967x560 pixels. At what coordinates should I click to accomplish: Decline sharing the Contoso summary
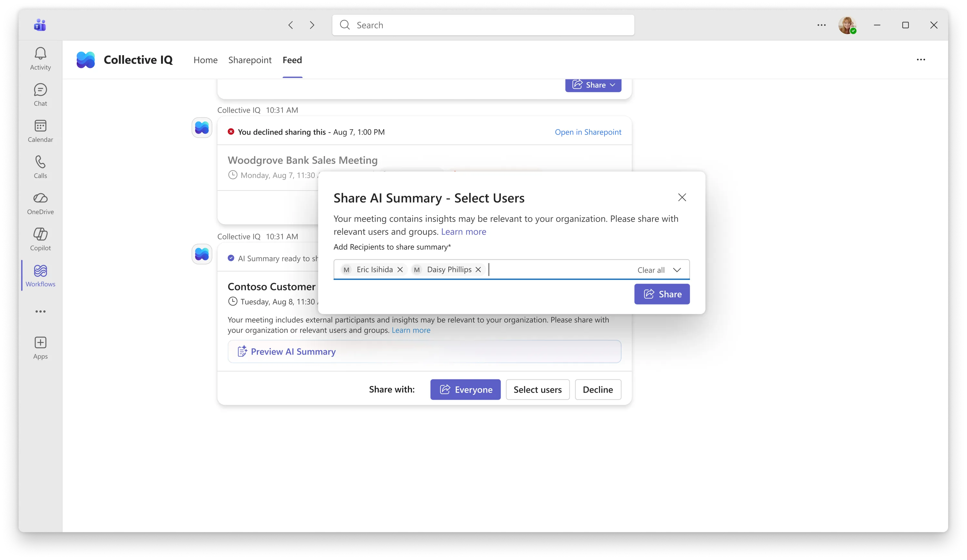click(597, 390)
